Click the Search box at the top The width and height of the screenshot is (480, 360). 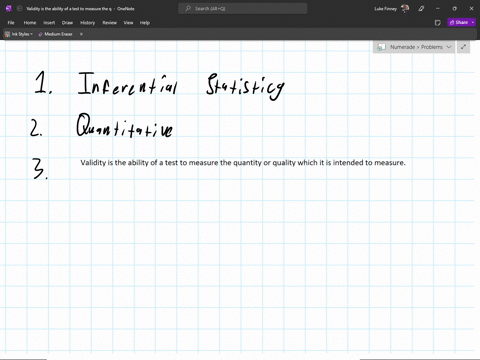coord(243,9)
